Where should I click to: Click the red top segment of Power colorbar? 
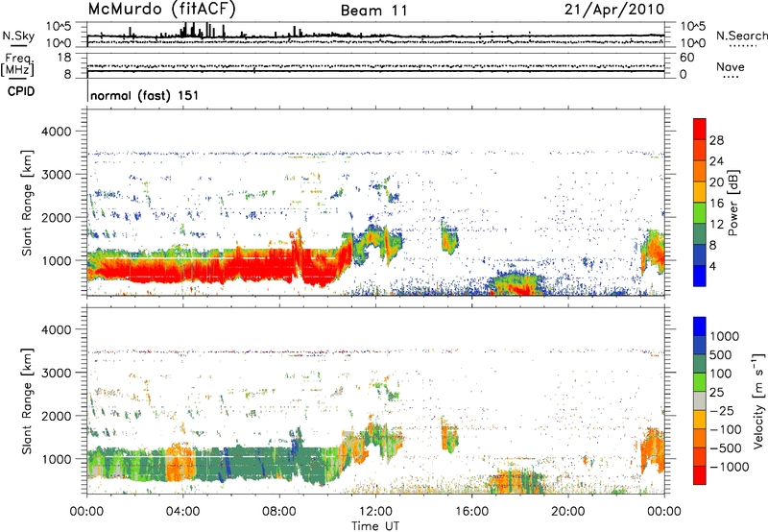(700, 130)
